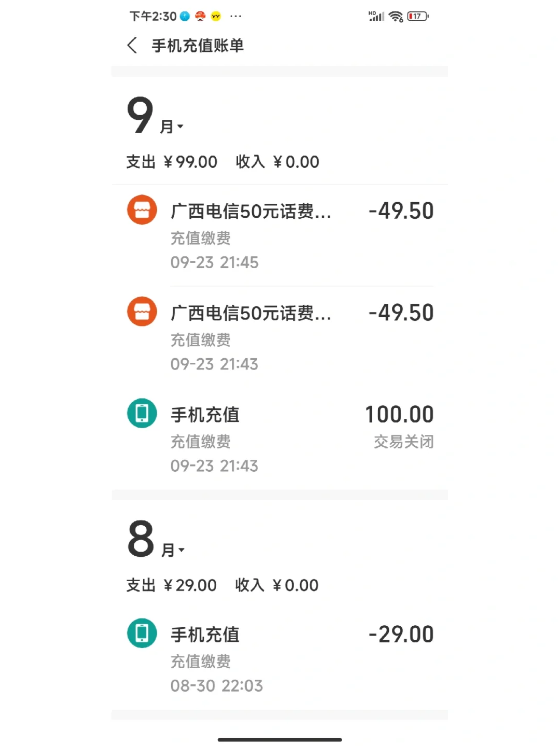Tap the three-dot notification overflow in status bar
Image resolution: width=560 pixels, height=746 pixels.
click(236, 17)
